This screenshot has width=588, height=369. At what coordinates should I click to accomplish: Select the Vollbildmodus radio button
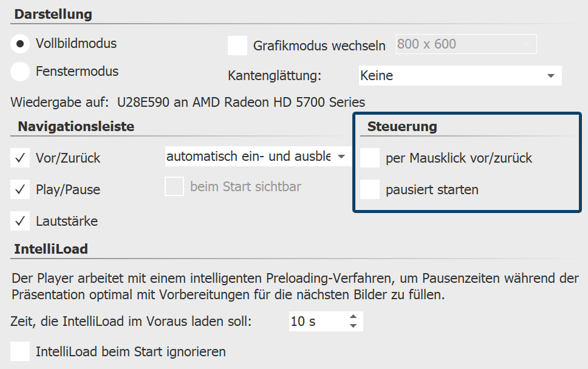tap(20, 44)
